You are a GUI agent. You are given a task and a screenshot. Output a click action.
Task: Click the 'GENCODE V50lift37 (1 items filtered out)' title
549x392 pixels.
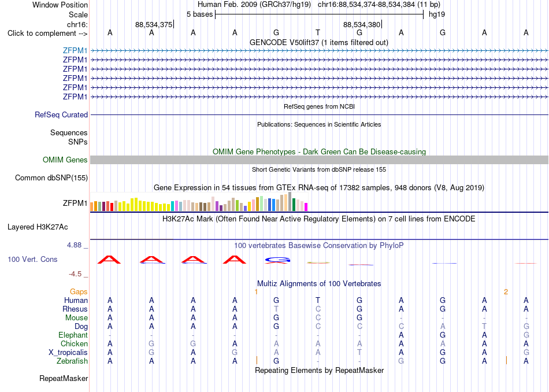tap(319, 42)
